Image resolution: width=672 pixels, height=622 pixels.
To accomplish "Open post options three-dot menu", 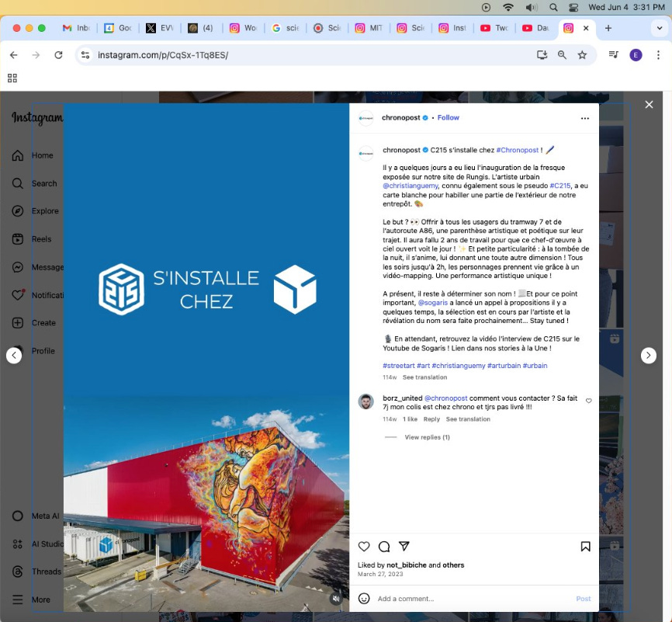I will (584, 118).
